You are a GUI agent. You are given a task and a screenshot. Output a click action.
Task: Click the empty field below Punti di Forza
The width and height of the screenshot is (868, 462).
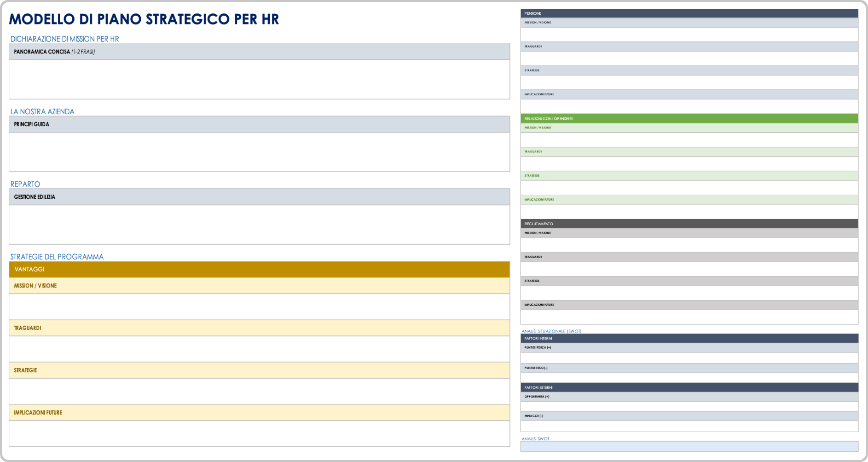click(x=689, y=358)
